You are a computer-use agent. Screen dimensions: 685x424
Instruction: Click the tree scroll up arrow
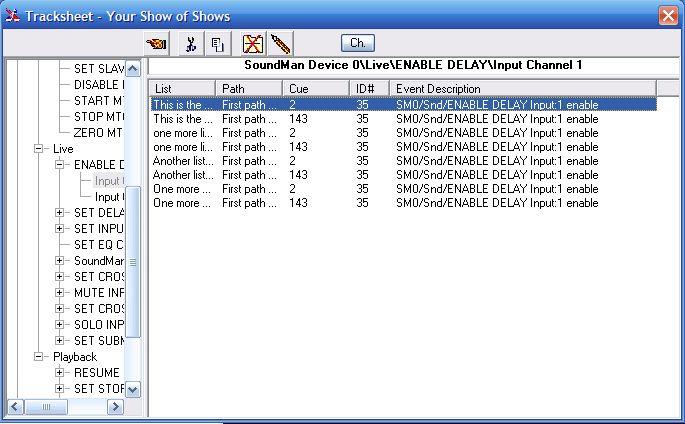pyautogui.click(x=133, y=69)
